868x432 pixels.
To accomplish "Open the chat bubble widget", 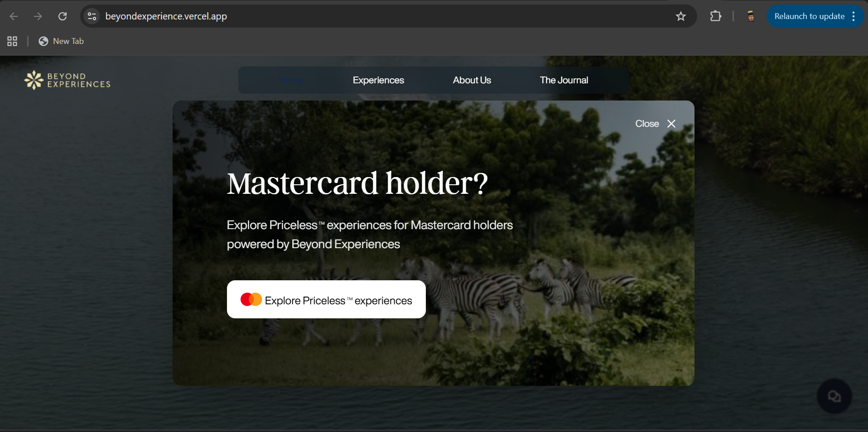I will click(834, 396).
